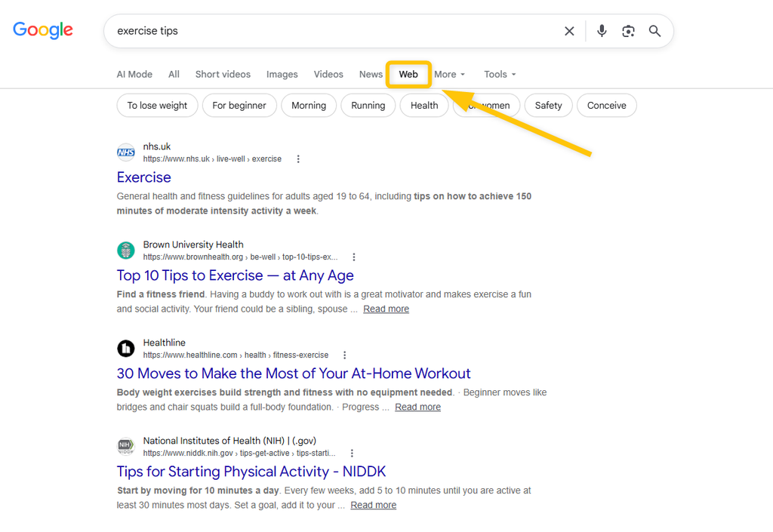The height and width of the screenshot is (532, 773).
Task: Open the Tools dropdown
Action: click(x=500, y=75)
